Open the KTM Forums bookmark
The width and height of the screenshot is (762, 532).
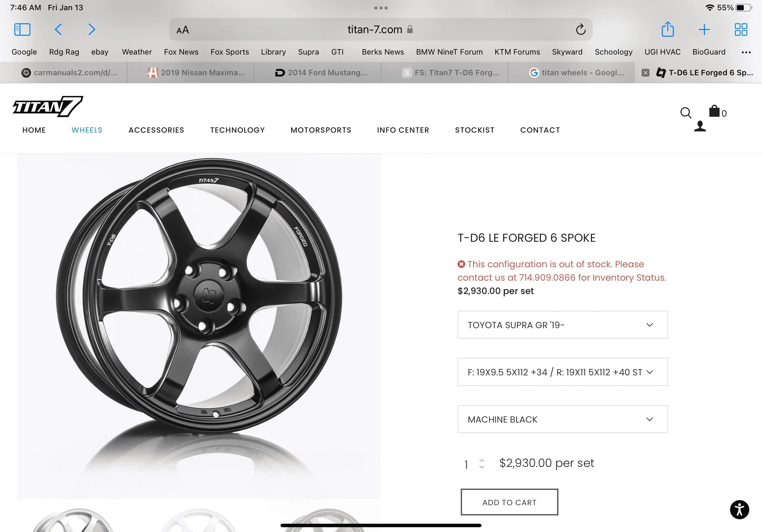click(x=517, y=52)
